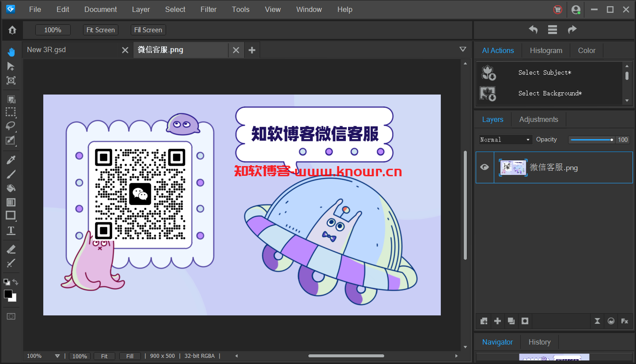This screenshot has height=364, width=636.
Task: Open the Document menu
Action: [x=101, y=9]
